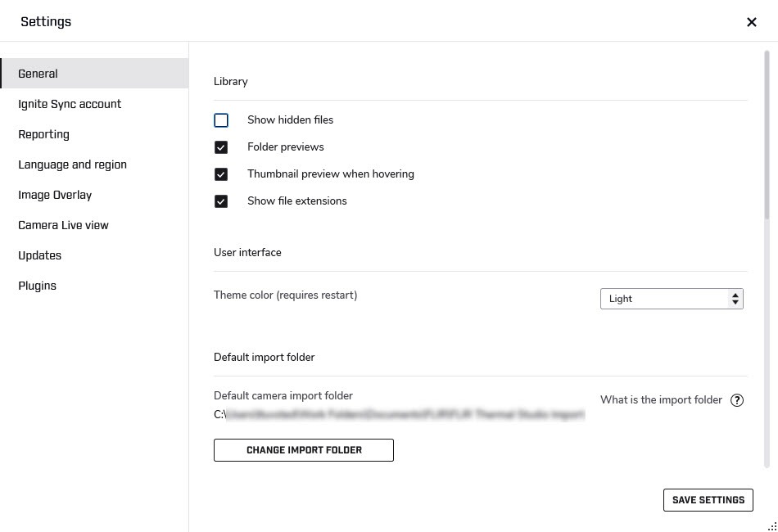Close the Settings dialog with X icon
The image size is (778, 532).
click(x=751, y=22)
